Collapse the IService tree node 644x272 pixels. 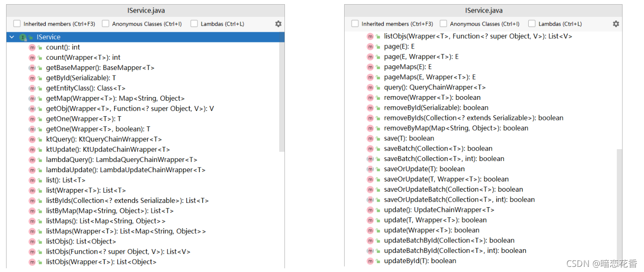[x=11, y=37]
